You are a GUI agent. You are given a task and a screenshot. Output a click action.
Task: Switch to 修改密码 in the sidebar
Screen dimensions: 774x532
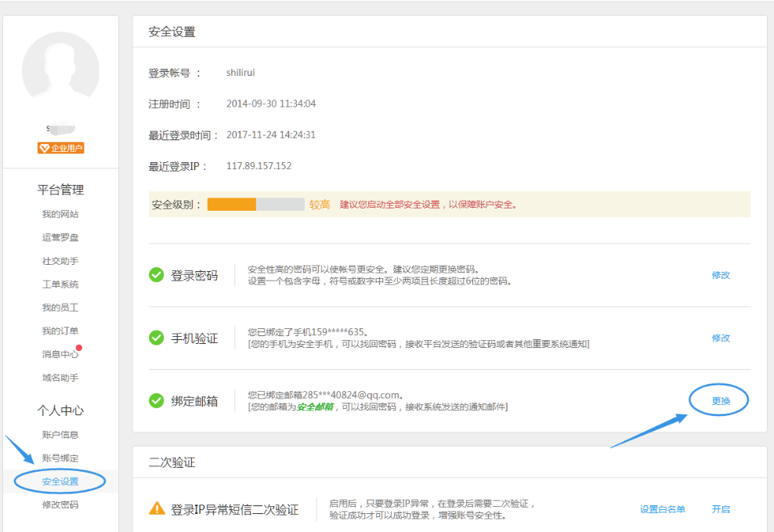pyautogui.click(x=61, y=505)
